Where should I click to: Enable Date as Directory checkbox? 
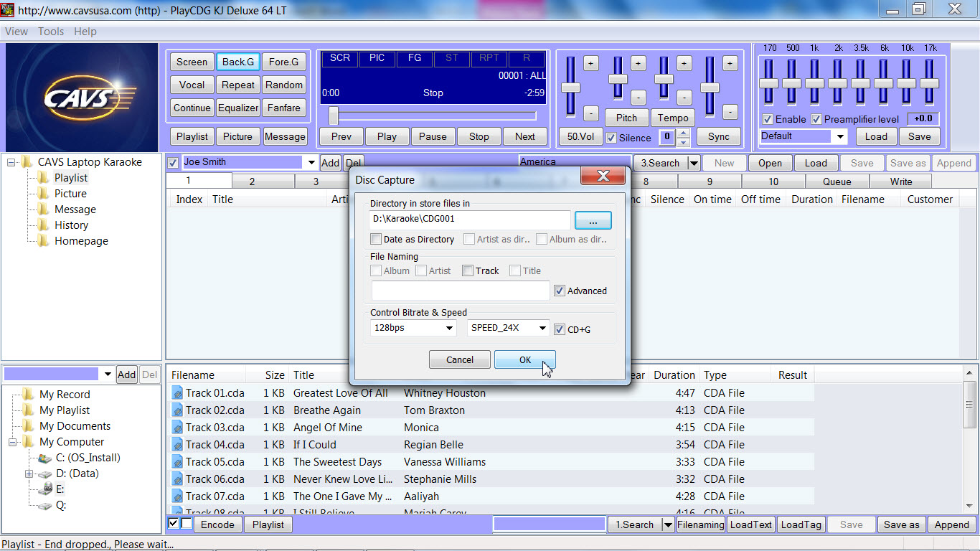376,239
